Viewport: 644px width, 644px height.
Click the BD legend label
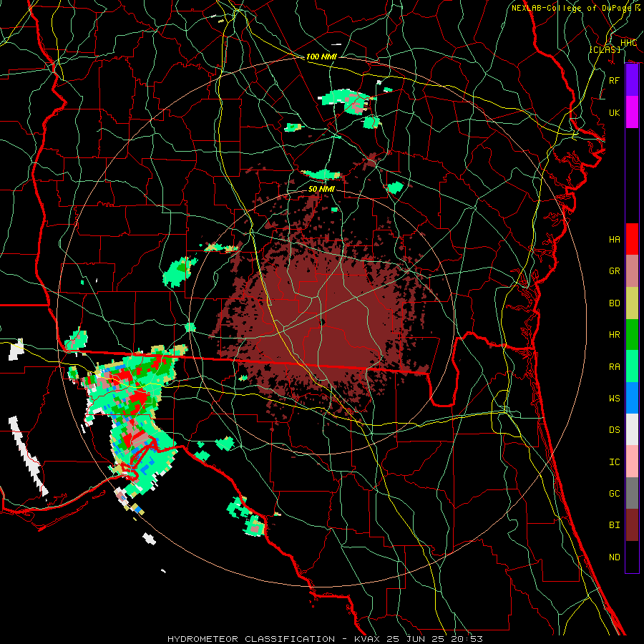(x=615, y=303)
